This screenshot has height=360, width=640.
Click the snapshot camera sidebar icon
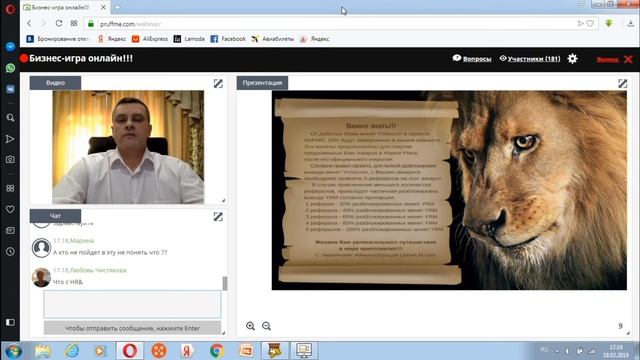click(10, 160)
